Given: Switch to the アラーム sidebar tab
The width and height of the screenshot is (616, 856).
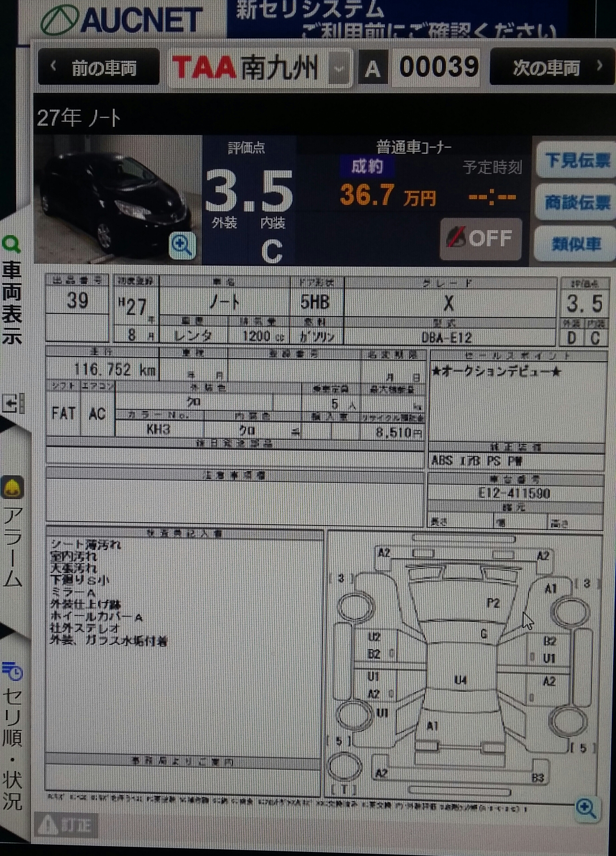Looking at the screenshot, I should [x=12, y=547].
